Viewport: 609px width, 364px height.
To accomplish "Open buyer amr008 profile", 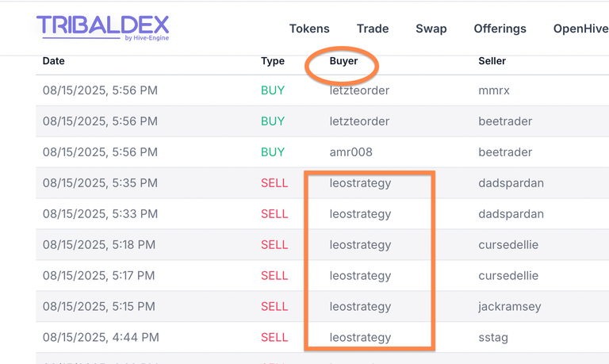I will (350, 152).
